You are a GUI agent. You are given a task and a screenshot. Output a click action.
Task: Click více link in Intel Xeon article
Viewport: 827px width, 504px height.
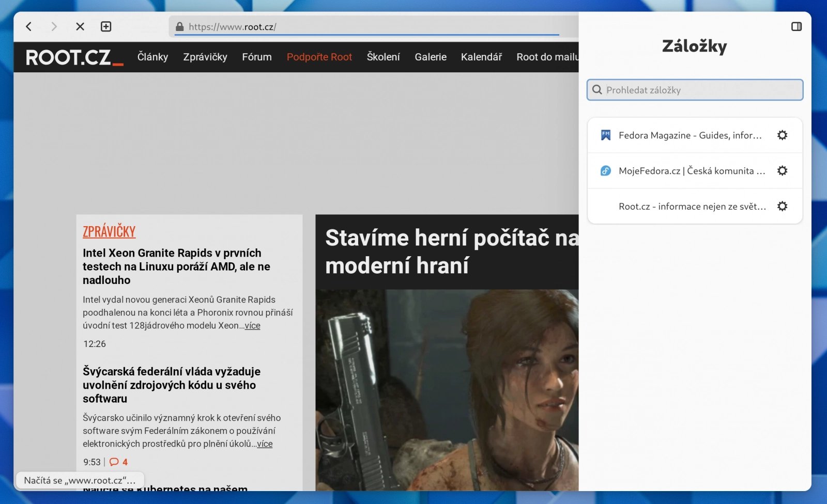(x=252, y=326)
